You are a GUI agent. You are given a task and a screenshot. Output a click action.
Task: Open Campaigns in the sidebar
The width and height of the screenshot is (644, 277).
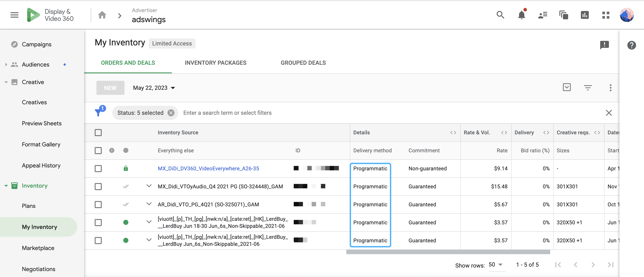coord(37,44)
